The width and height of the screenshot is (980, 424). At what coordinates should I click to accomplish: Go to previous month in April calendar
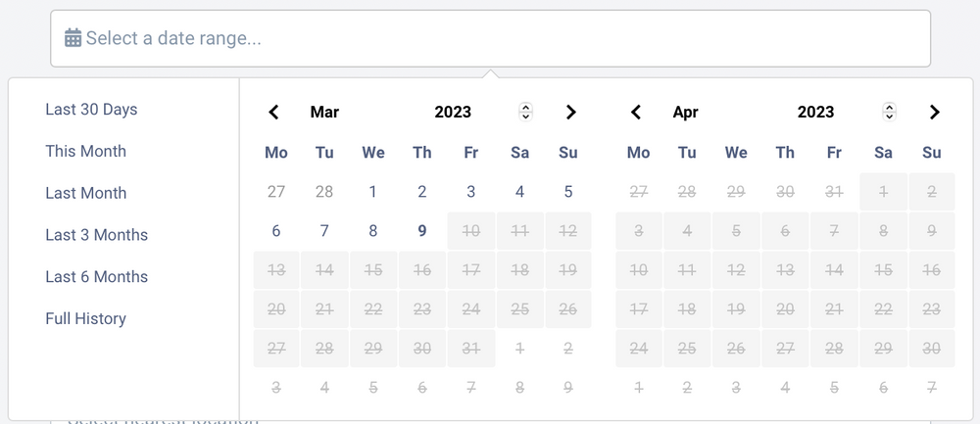(x=636, y=112)
